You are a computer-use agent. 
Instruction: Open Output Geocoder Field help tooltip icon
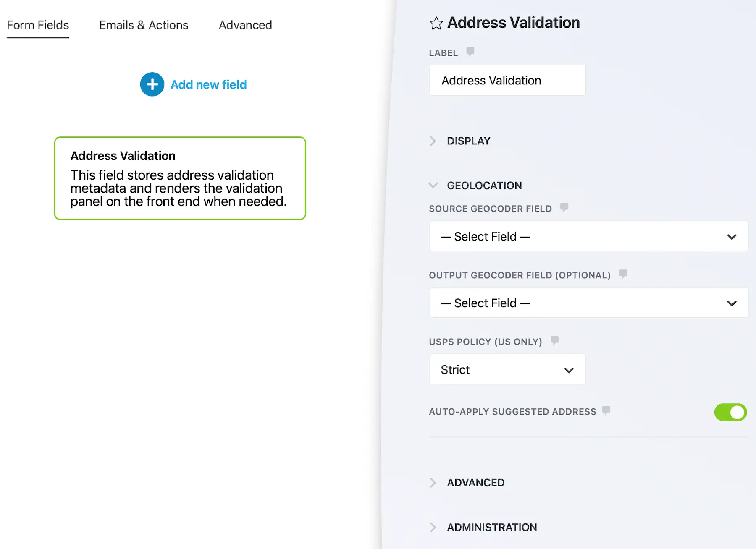623,274
